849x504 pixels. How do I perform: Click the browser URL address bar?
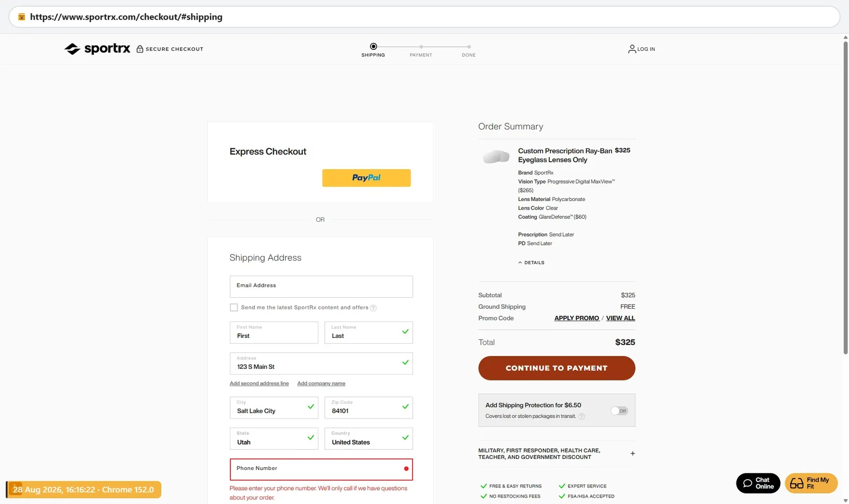424,17
